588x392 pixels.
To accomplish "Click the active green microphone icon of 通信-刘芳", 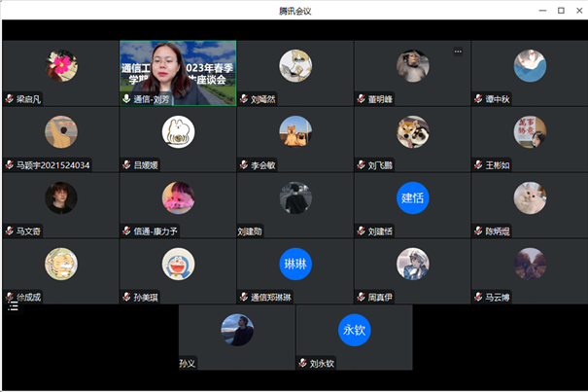I will coord(126,99).
